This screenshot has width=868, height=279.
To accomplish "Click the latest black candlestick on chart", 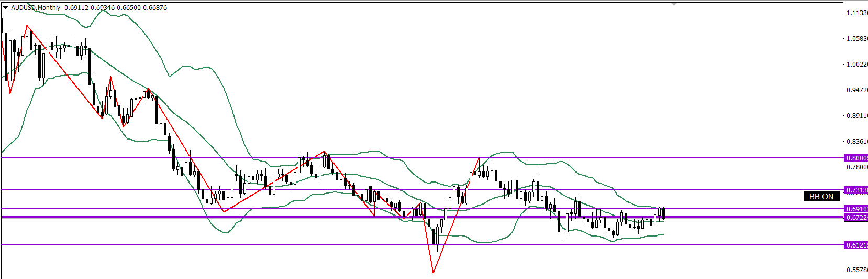I will click(664, 213).
